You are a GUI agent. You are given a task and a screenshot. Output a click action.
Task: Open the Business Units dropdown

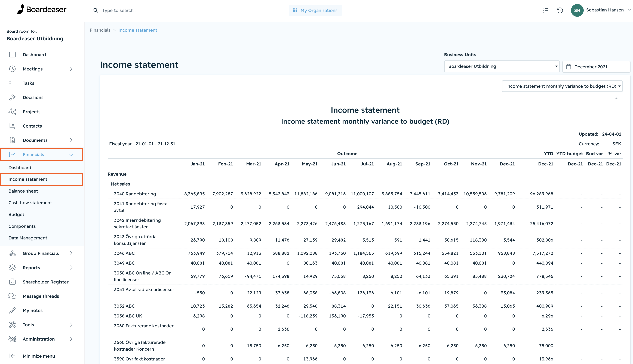tap(502, 66)
